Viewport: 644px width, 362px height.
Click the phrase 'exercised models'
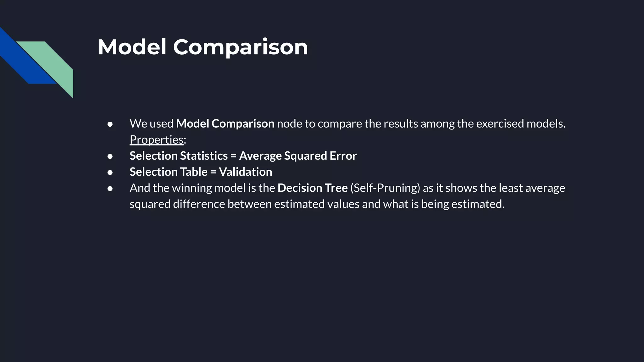coord(520,123)
